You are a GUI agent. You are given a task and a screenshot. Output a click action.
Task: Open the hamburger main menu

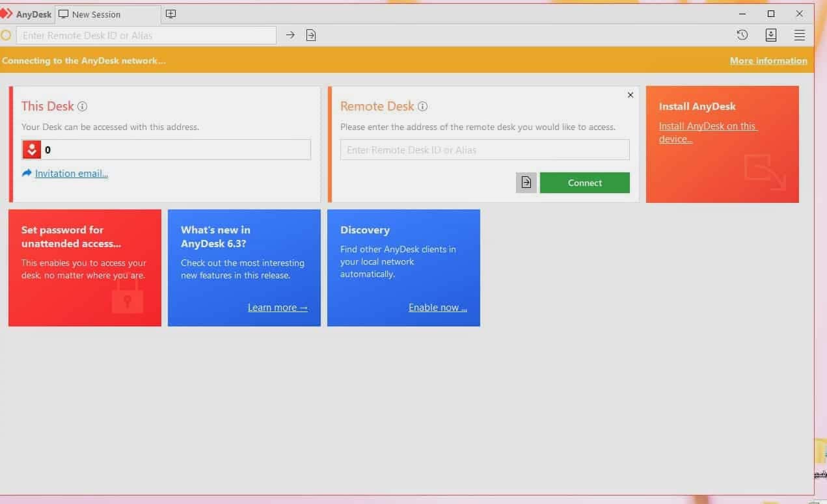800,35
